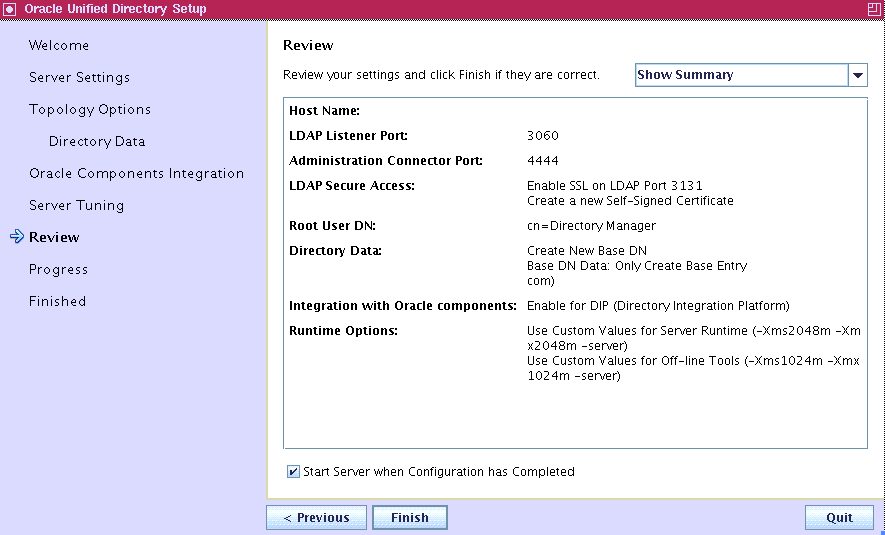The height and width of the screenshot is (535, 885).
Task: Select the Server Settings step
Action: click(80, 77)
